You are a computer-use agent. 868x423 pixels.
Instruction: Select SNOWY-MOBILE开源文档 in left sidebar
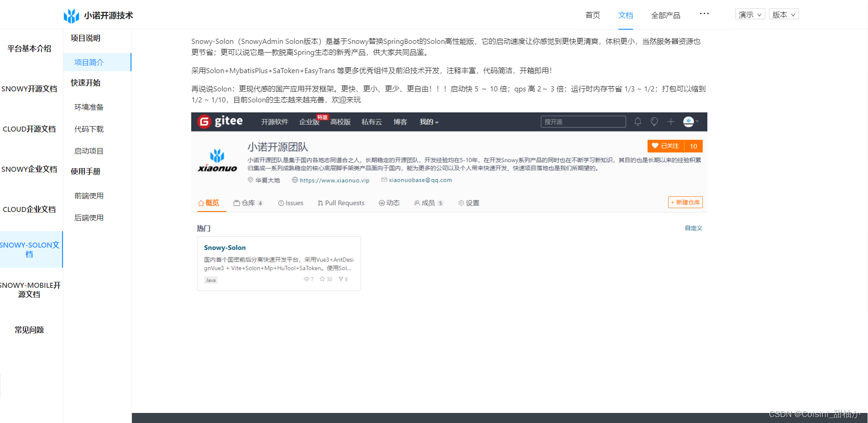coord(29,290)
